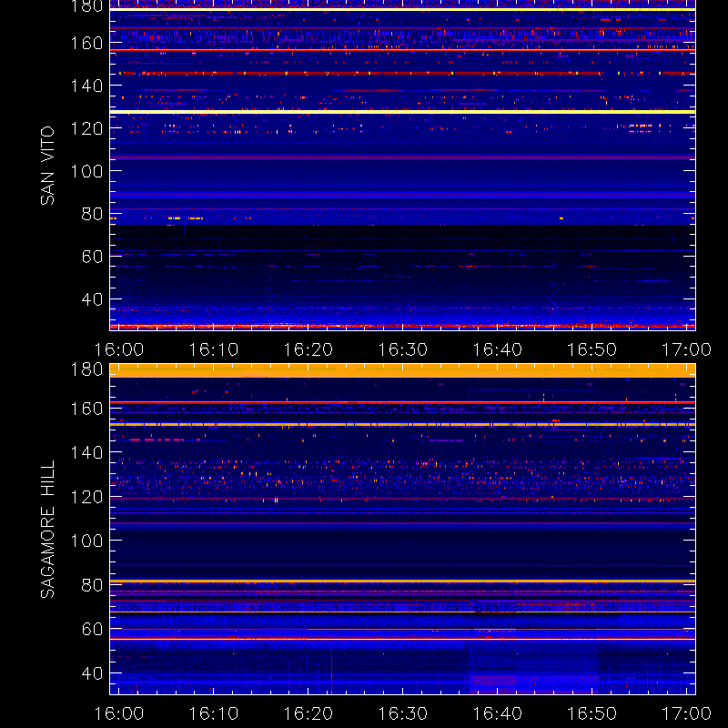Click 16:30 time label under San Vito plot
The height and width of the screenshot is (728, 728).
click(402, 349)
